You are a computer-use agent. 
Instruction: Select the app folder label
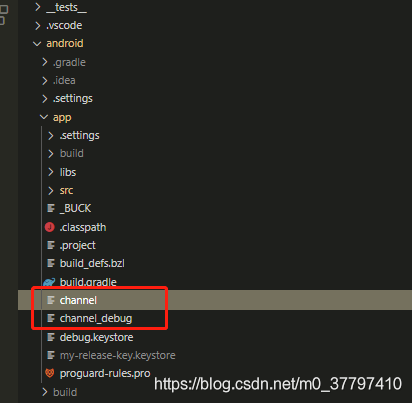click(x=62, y=118)
